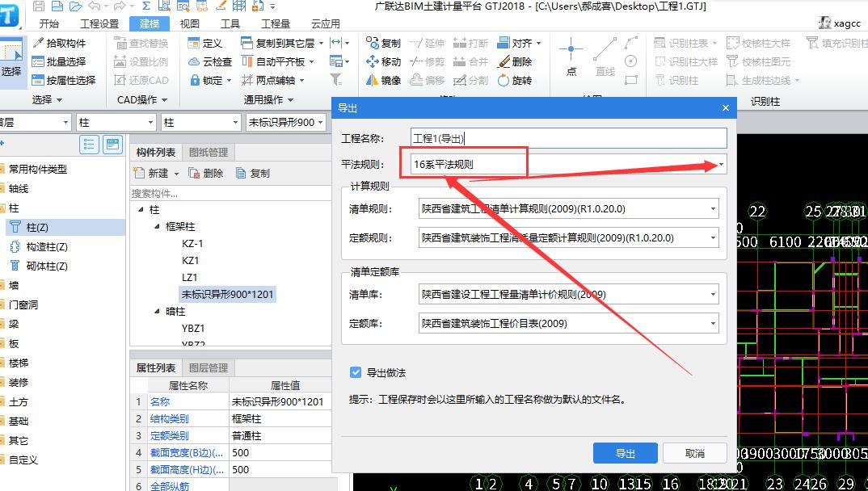Collapse the 框架柱 tree node

click(158, 226)
